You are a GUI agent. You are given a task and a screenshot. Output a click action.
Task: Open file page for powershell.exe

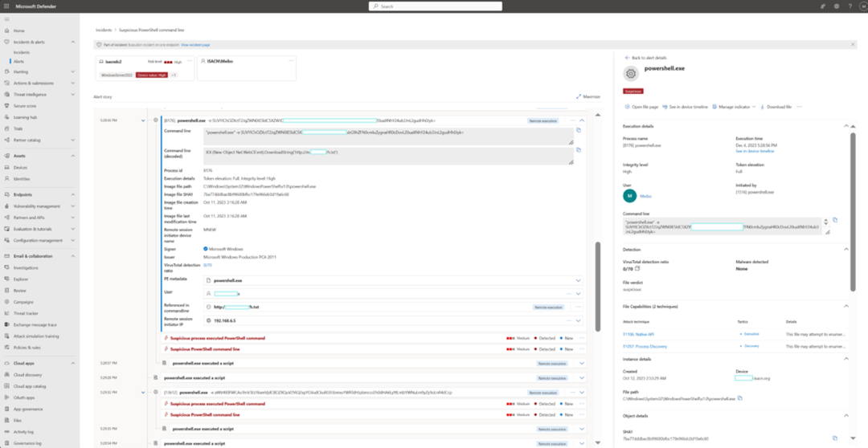(x=641, y=107)
